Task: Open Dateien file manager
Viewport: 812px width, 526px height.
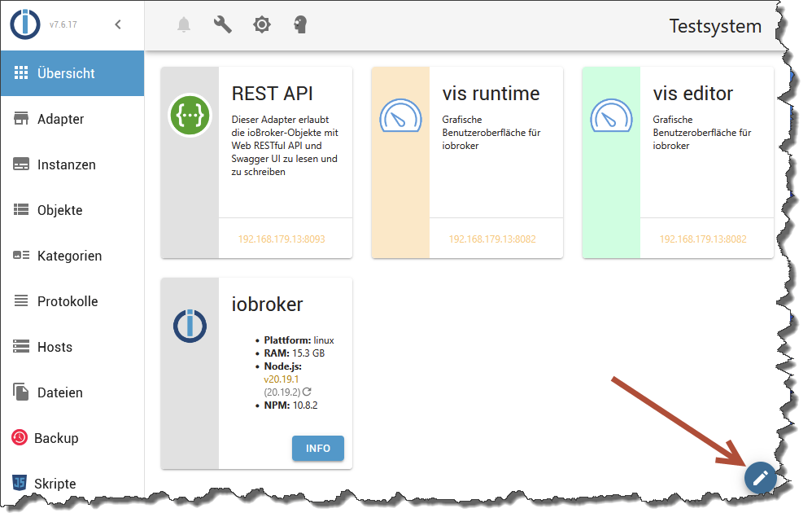Action: pyautogui.click(x=72, y=392)
